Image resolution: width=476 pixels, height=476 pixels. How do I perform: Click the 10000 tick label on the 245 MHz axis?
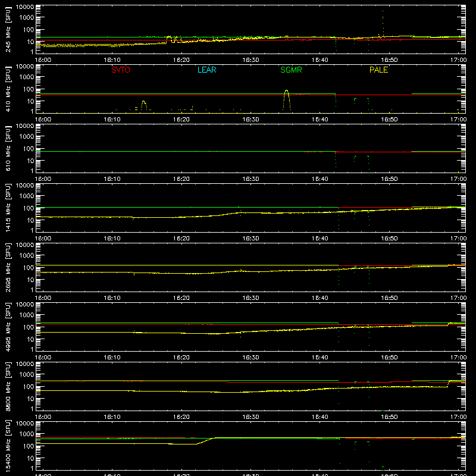click(25, 7)
